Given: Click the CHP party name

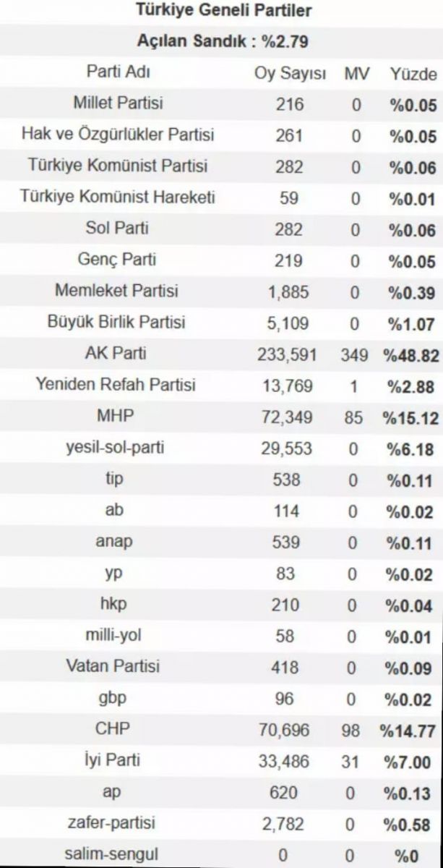Looking at the screenshot, I should 113,729.
